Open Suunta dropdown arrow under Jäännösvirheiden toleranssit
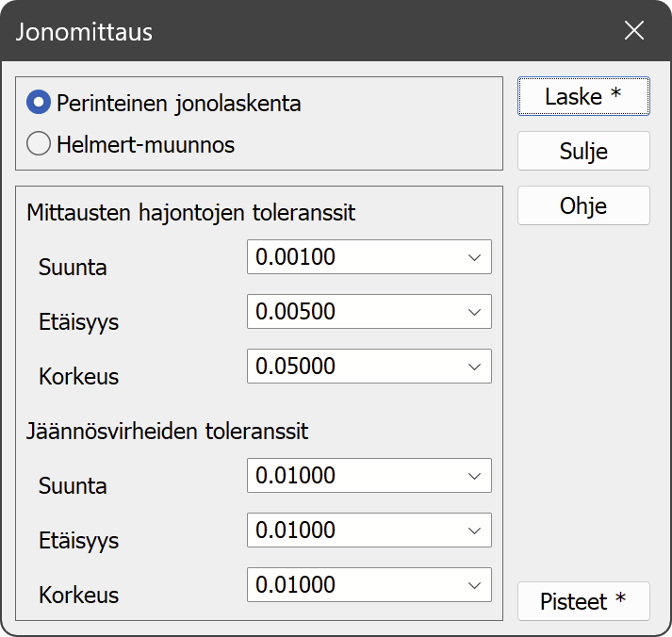672x637 pixels. [474, 476]
